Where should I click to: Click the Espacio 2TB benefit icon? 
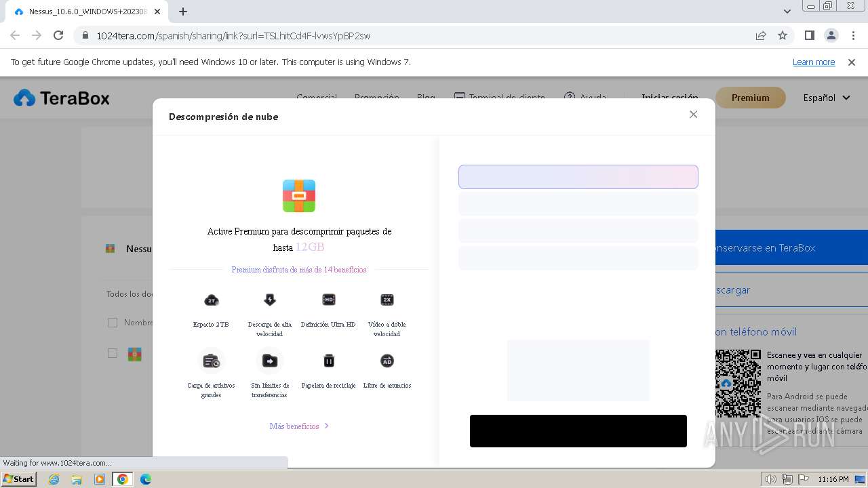(211, 300)
